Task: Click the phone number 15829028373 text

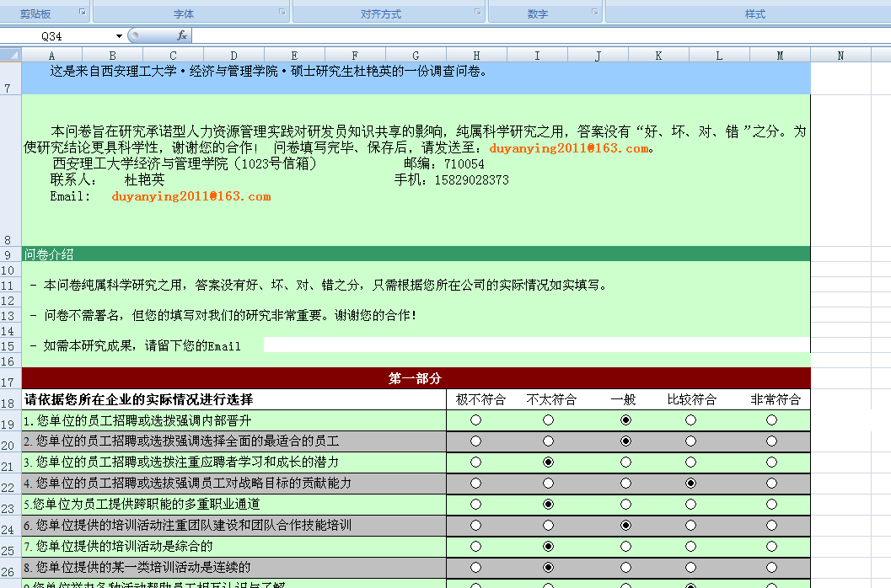Action: tap(472, 180)
